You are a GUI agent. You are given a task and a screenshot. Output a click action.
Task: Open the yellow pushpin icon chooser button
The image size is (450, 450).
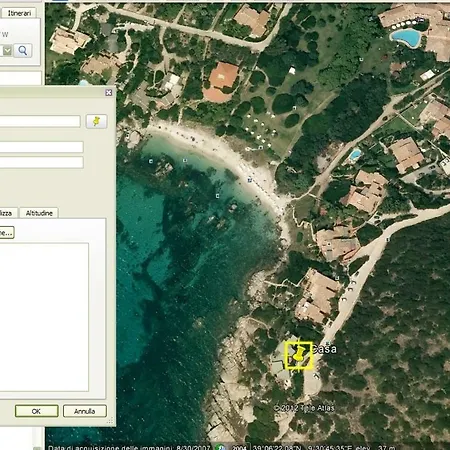97,121
